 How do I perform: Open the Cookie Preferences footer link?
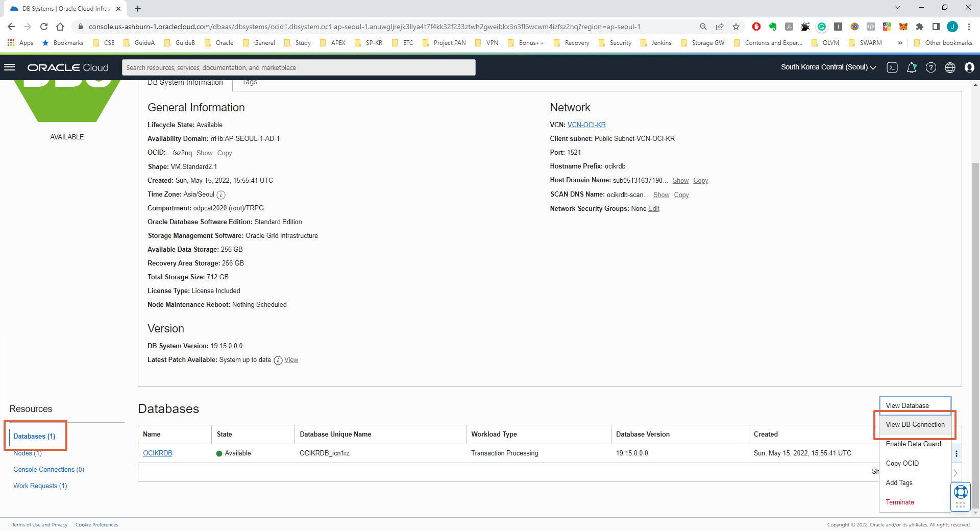coord(97,525)
